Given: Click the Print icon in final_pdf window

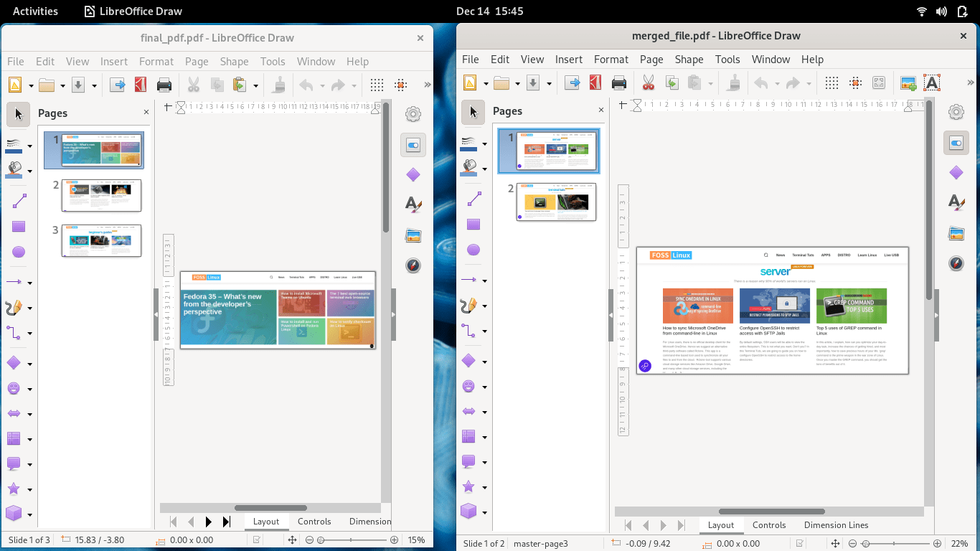Looking at the screenshot, I should pyautogui.click(x=164, y=85).
